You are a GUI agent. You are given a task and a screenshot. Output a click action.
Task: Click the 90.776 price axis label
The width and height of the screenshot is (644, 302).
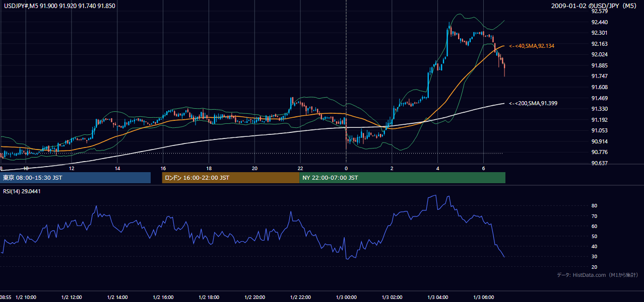pos(599,152)
